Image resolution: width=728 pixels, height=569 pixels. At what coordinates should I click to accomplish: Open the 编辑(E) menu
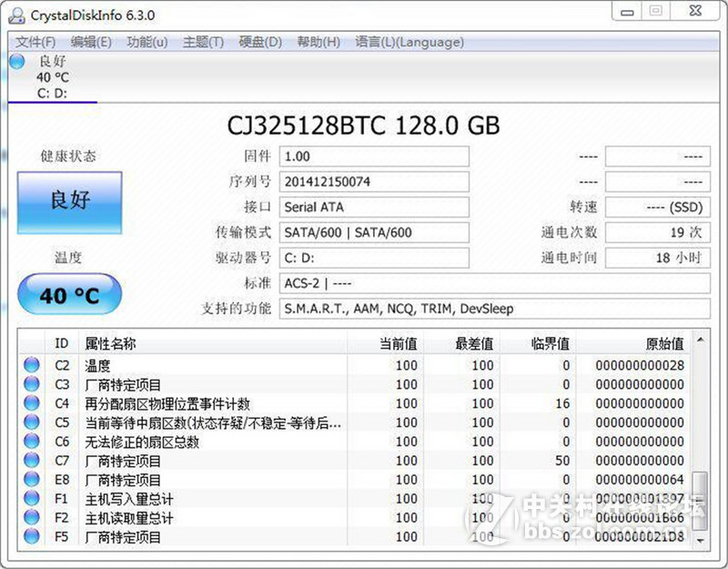pos(91,42)
